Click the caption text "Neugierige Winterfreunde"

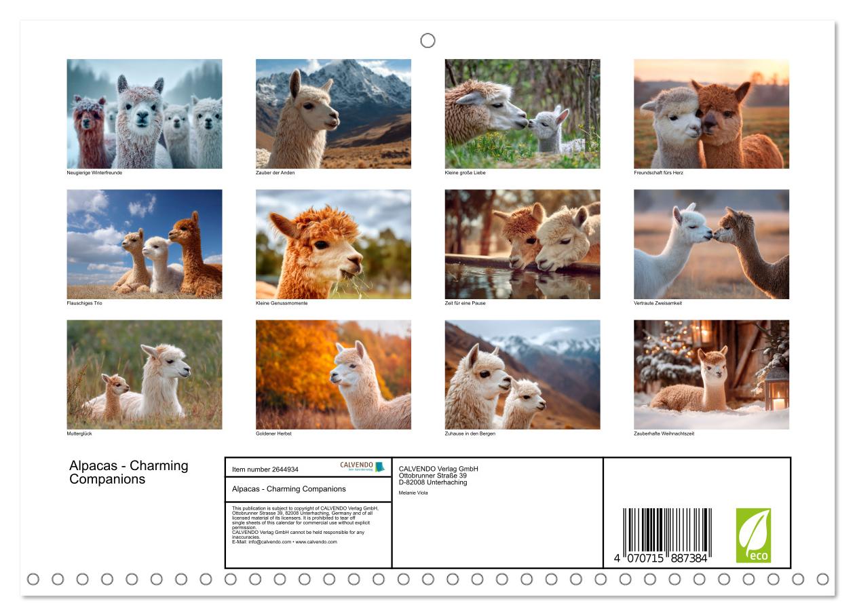click(94, 173)
